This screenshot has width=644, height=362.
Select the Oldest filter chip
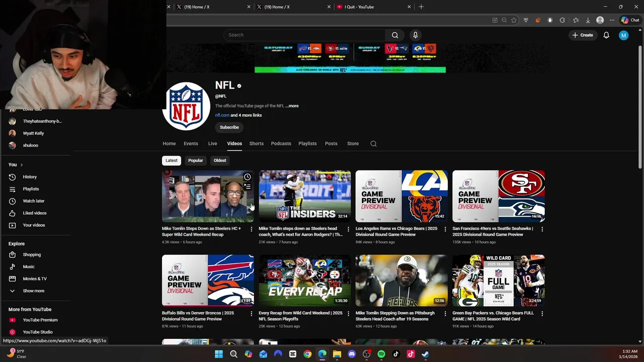pos(220,160)
